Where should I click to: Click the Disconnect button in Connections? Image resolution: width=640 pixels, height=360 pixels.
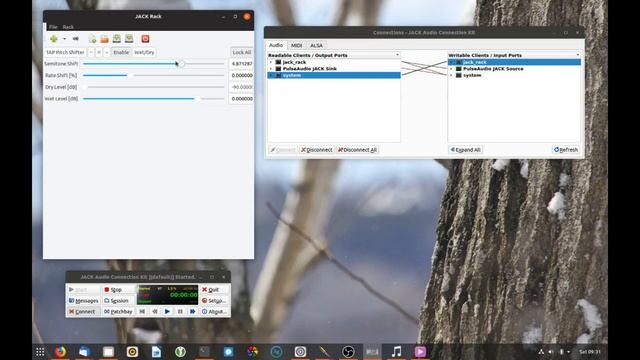[317, 150]
